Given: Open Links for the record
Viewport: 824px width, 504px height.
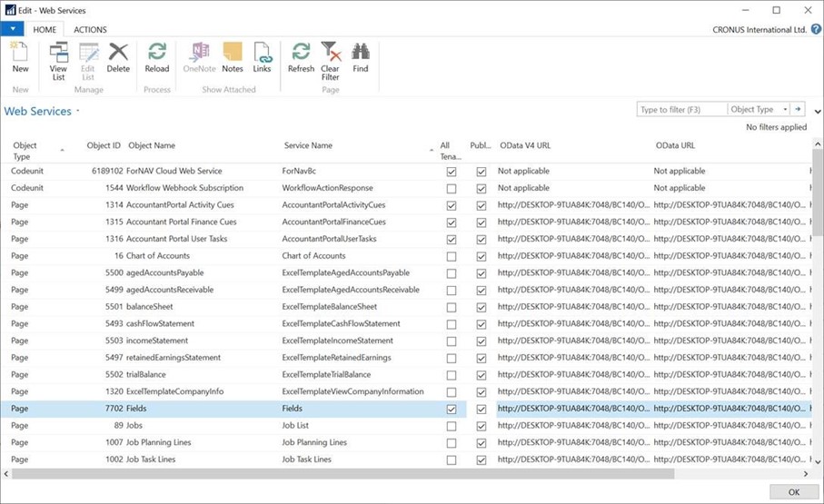Looking at the screenshot, I should click(x=262, y=57).
